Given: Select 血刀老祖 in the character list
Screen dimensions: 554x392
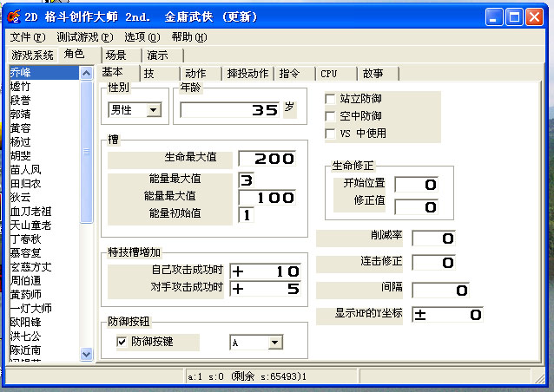Looking at the screenshot, I should point(43,212).
